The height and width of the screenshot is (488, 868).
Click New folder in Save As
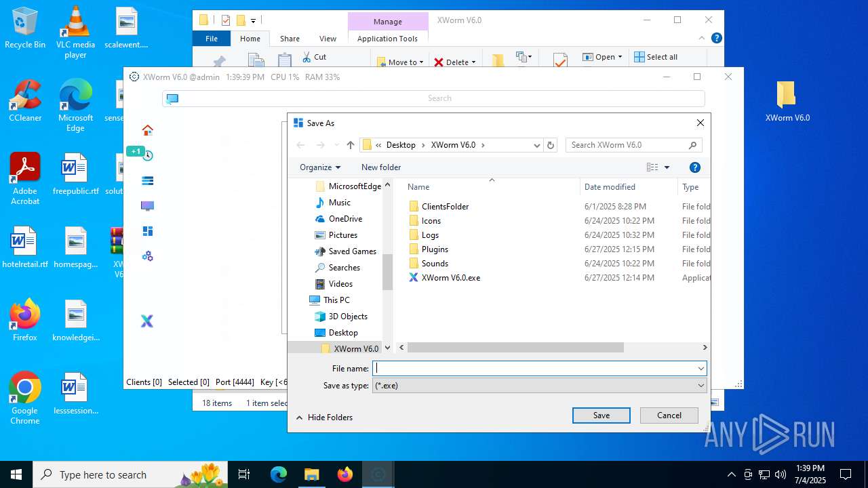pos(381,167)
